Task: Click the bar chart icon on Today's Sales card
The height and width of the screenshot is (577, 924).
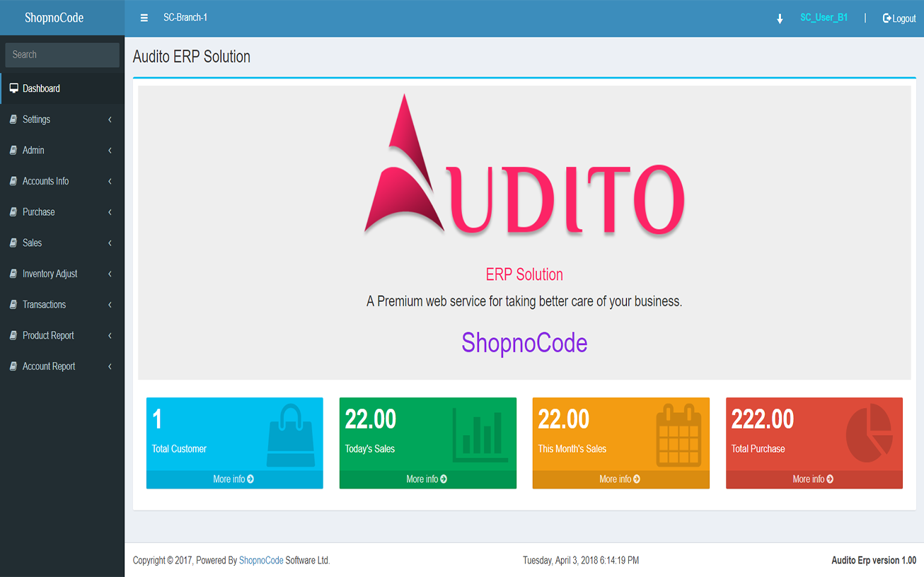Action: click(480, 435)
